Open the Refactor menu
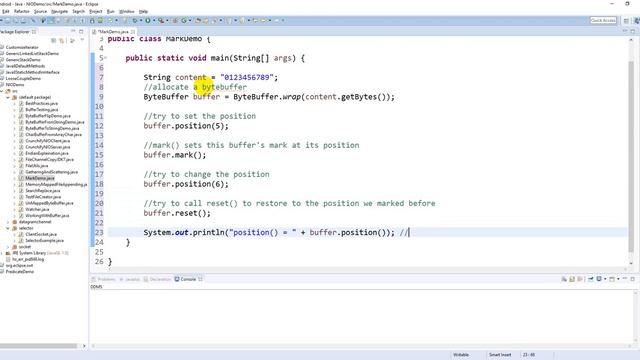Image resolution: width=640 pixels, height=360 pixels. point(22,11)
